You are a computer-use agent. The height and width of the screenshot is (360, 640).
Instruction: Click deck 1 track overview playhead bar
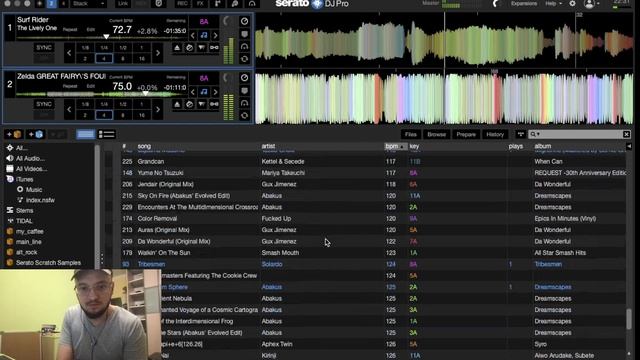click(101, 38)
